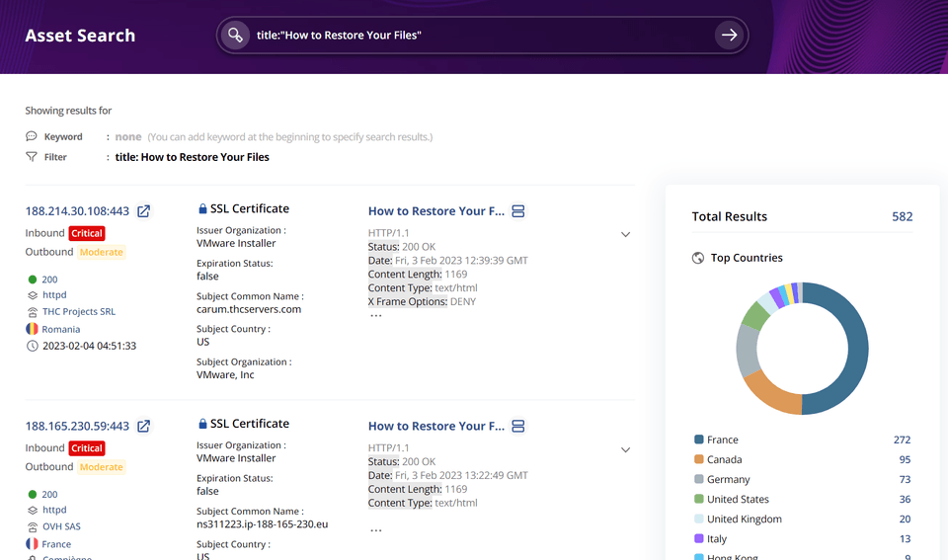The image size is (948, 560).
Task: Open external link icon for 188.165.230.59:443
Action: (x=144, y=427)
